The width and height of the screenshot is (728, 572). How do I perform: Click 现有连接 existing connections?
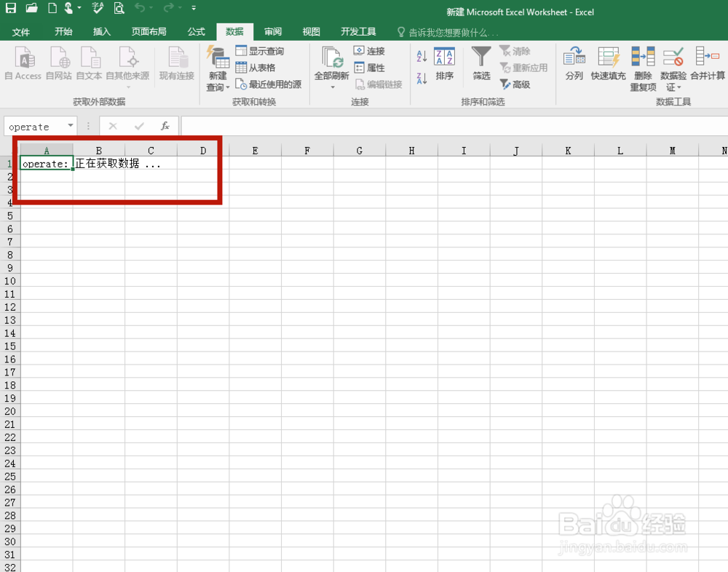pos(177,63)
